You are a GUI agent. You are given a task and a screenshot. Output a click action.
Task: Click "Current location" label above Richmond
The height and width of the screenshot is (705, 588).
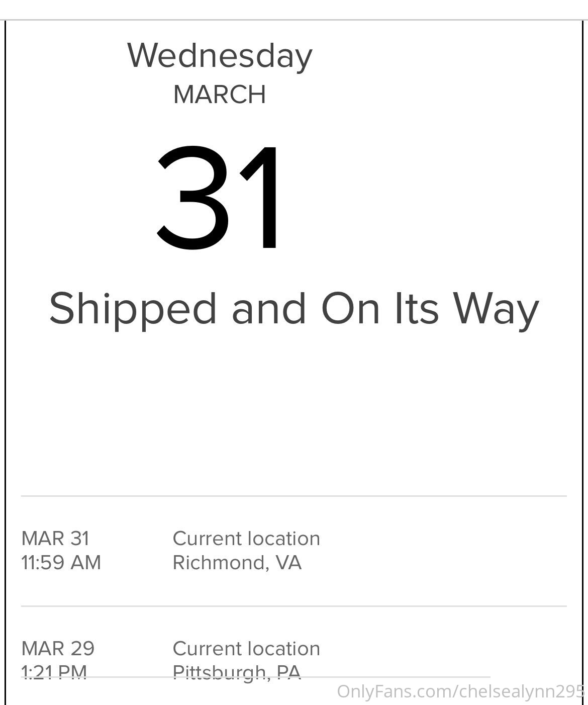246,539
